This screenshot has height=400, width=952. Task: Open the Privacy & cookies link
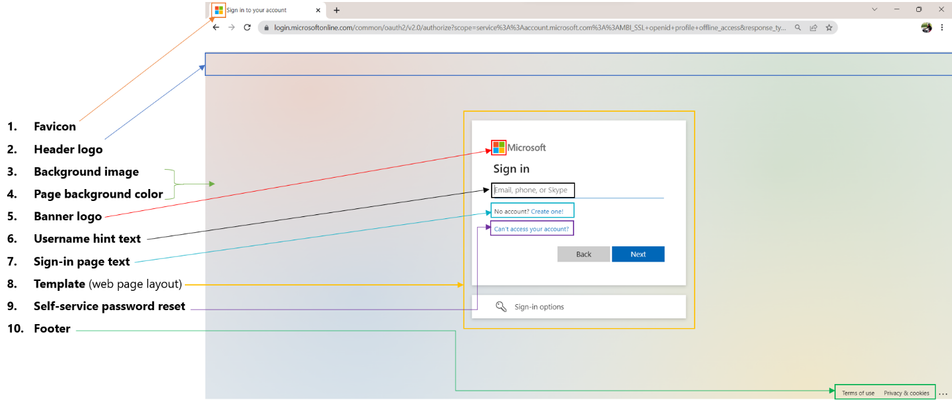pyautogui.click(x=906, y=393)
